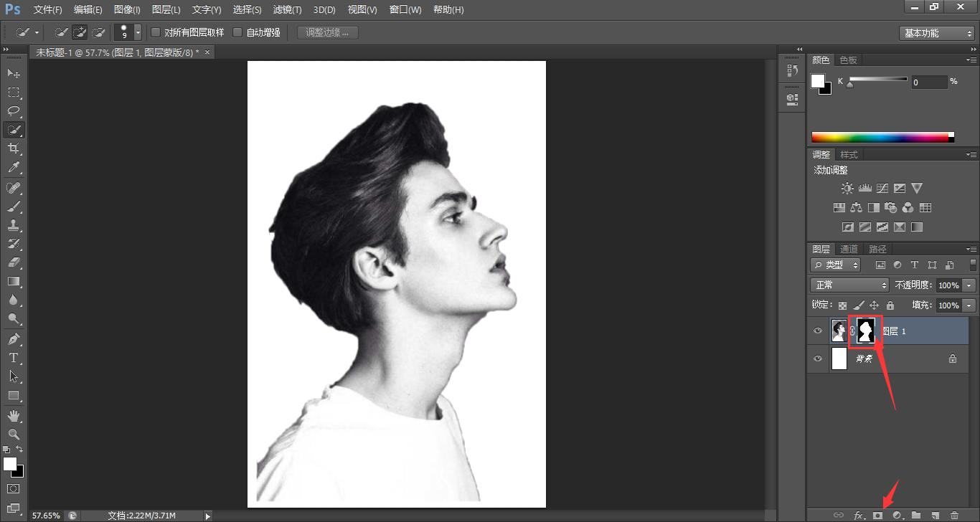Open the status bar info arrow menu
Screen dimensions: 980x522
208,516
